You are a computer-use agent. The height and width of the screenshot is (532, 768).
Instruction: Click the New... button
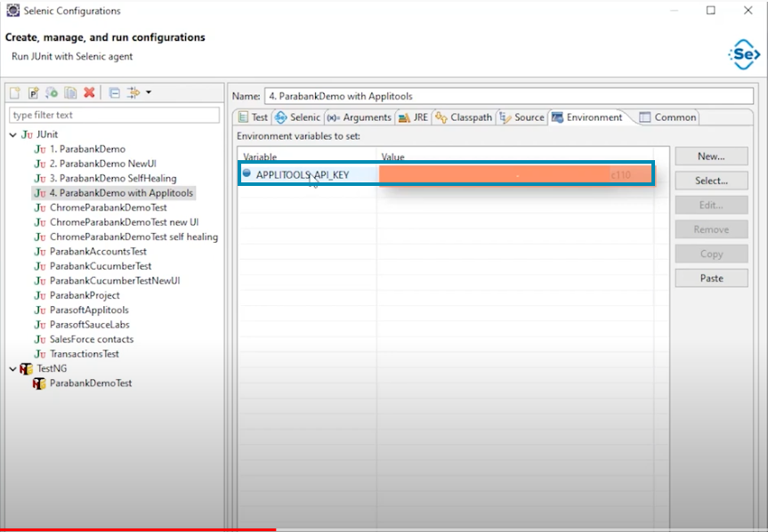[711, 156]
